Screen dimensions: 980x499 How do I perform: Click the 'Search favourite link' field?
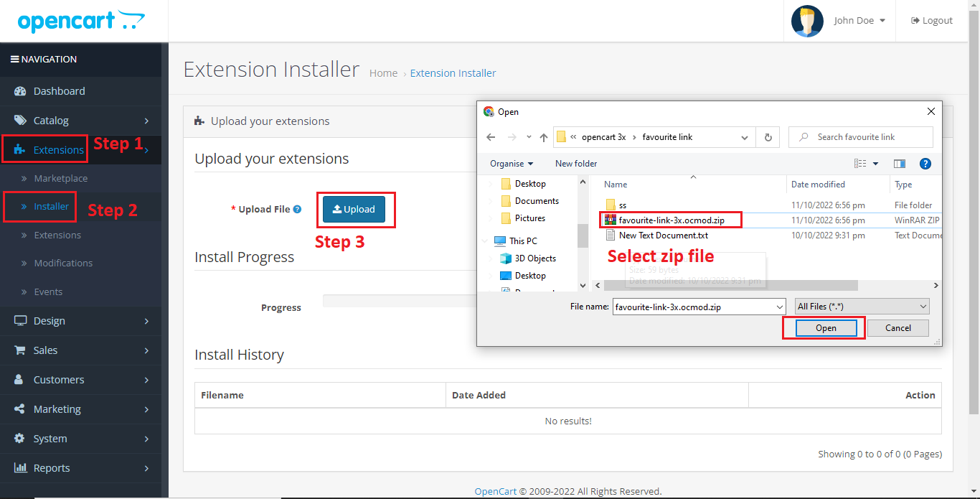[x=861, y=137]
